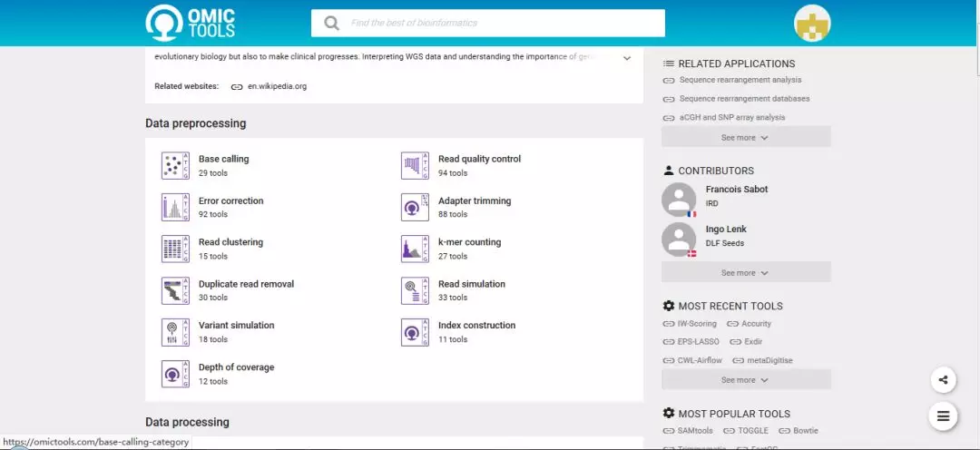Click Ingo Lenk's avatar
Image resolution: width=980 pixels, height=450 pixels.
tap(679, 240)
